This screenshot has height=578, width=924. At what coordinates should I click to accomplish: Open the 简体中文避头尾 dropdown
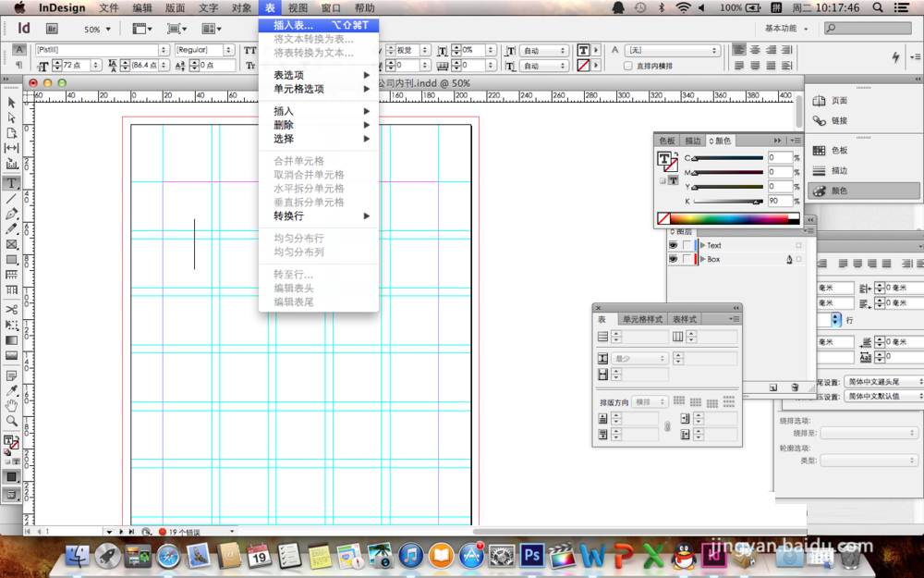[883, 382]
